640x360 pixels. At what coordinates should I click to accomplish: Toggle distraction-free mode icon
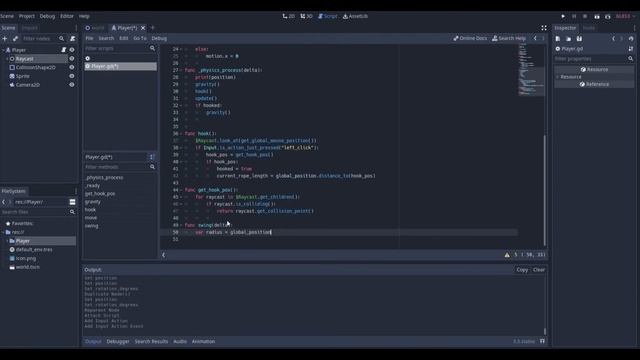tap(544, 28)
